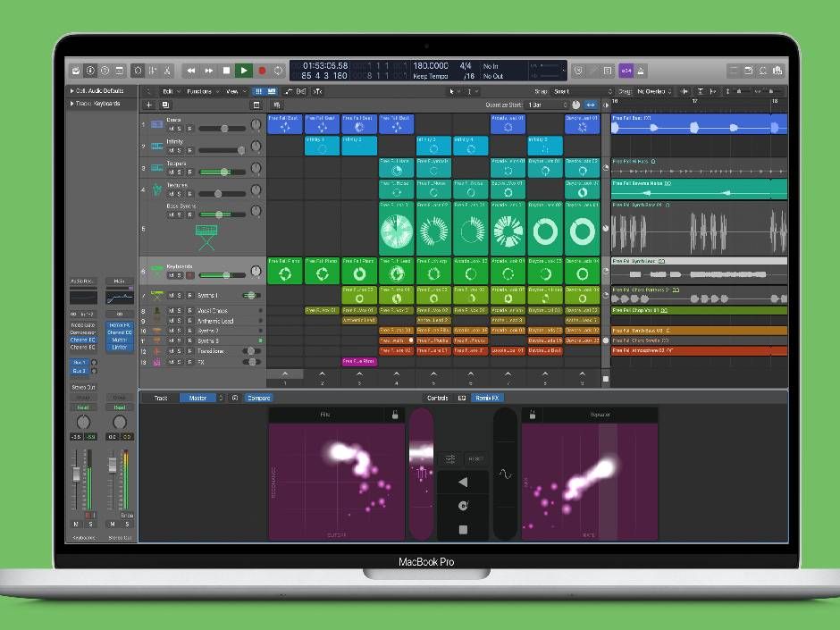Click the Compare button
The image size is (840, 630).
coord(259,398)
